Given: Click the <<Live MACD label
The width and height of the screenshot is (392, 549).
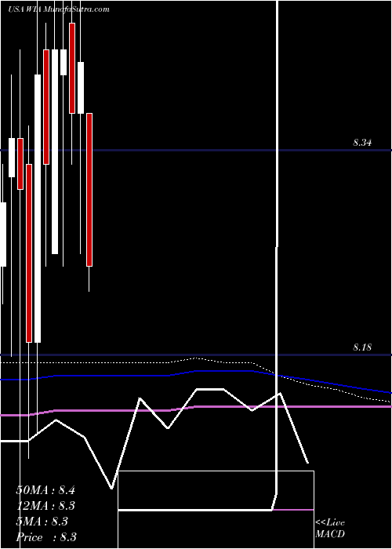Looking at the screenshot, I should (330, 528).
